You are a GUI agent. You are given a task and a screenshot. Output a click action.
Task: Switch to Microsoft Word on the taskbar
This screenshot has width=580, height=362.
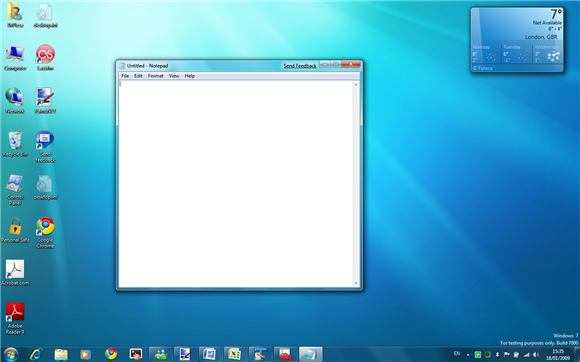point(210,355)
